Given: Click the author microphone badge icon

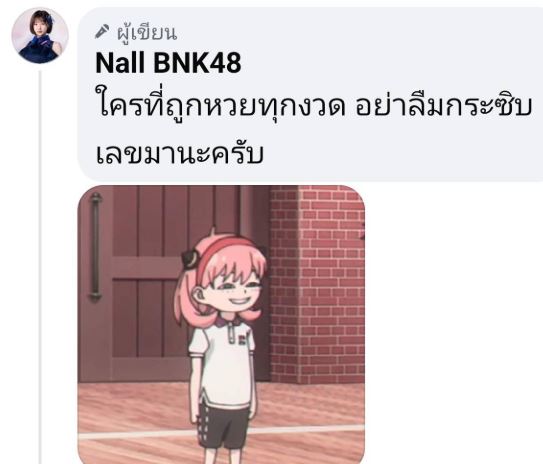Looking at the screenshot, I should (x=103, y=31).
